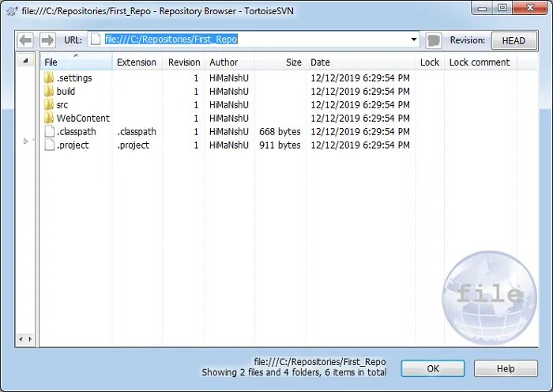This screenshot has height=392, width=553.
Task: Maximize the Repository Browser window
Action: click(x=502, y=8)
